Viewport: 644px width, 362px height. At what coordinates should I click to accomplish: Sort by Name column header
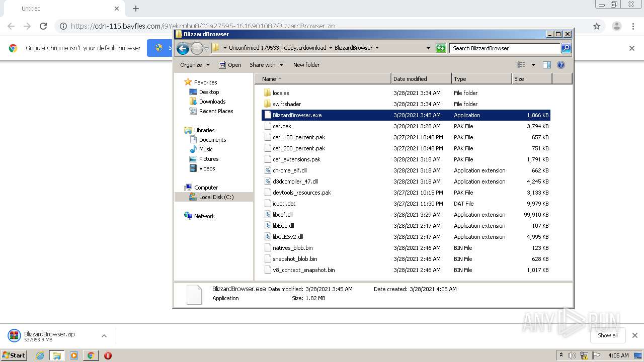(x=323, y=79)
